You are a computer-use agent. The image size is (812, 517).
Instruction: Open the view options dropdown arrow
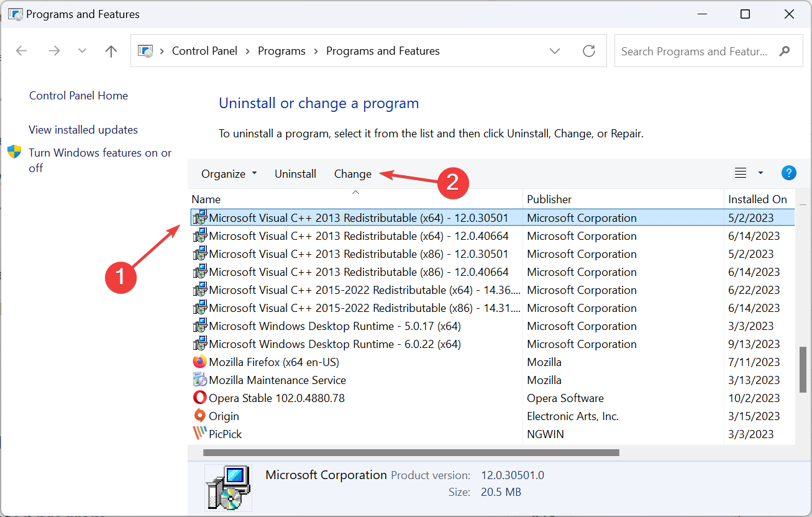(x=760, y=173)
